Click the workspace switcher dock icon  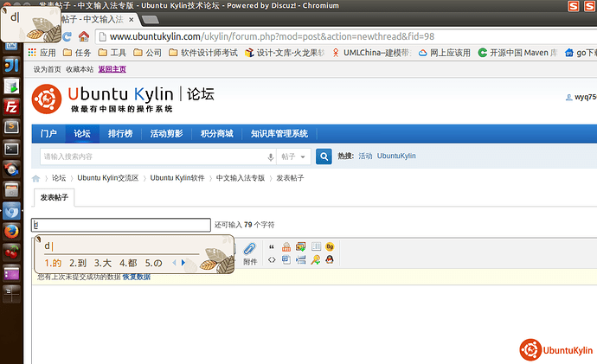[x=11, y=294]
